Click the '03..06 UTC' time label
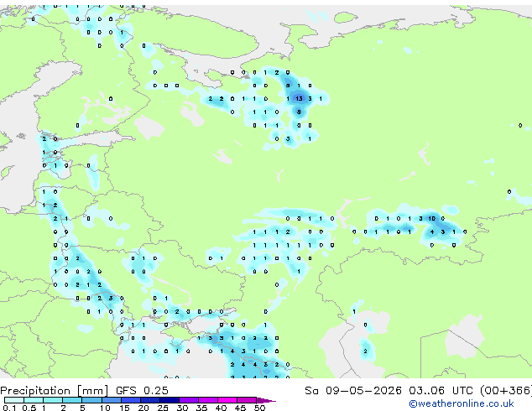 pos(441,390)
